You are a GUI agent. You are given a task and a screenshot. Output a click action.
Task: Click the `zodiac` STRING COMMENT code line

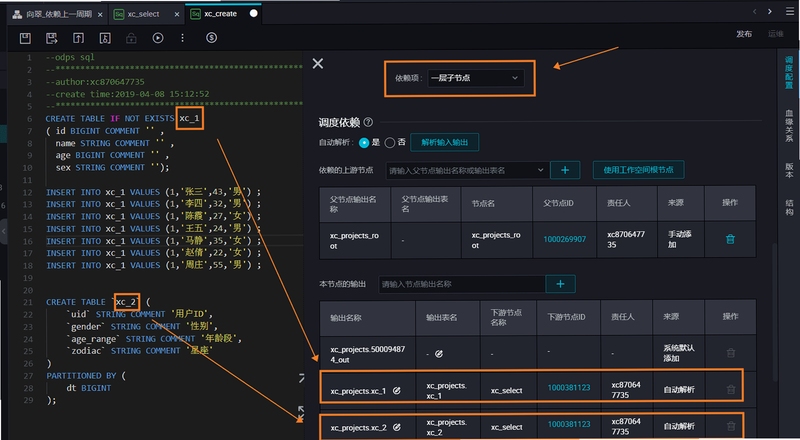pos(139,351)
